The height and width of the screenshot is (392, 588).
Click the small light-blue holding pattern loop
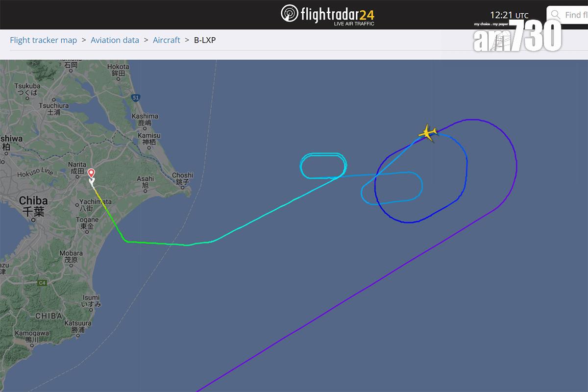pos(323,166)
